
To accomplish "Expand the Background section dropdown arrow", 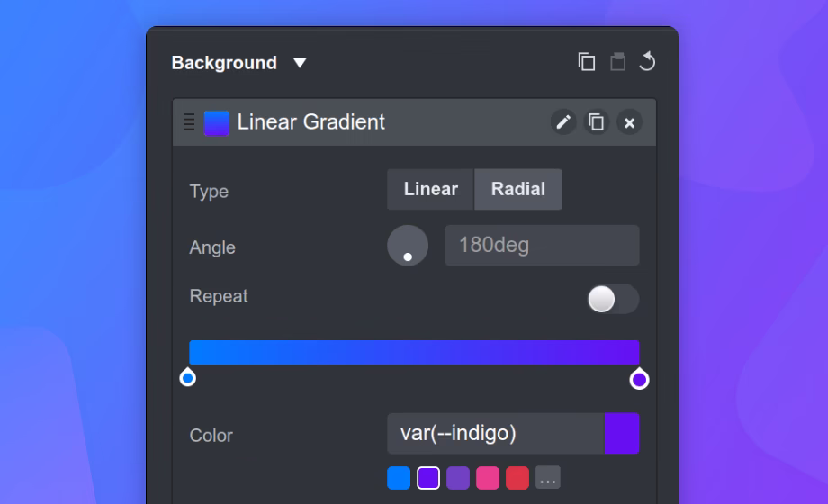I will click(x=300, y=63).
